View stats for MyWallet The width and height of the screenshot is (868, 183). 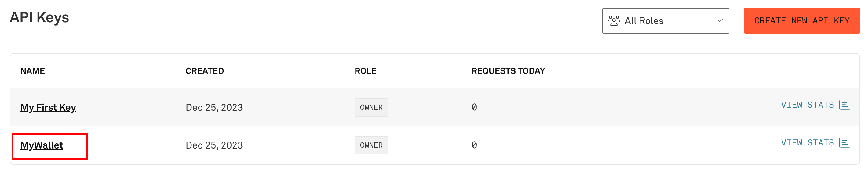[x=815, y=143]
